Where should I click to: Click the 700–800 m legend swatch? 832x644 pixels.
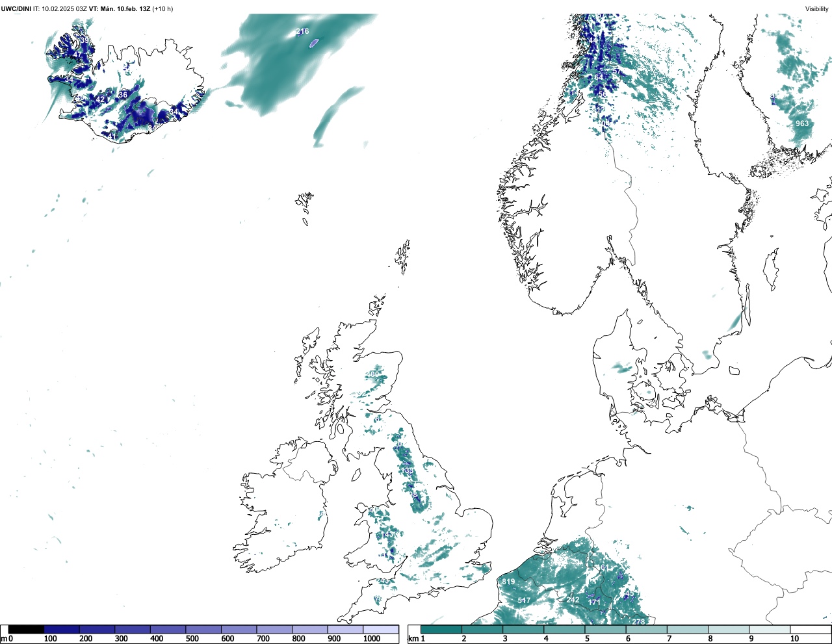[274, 629]
